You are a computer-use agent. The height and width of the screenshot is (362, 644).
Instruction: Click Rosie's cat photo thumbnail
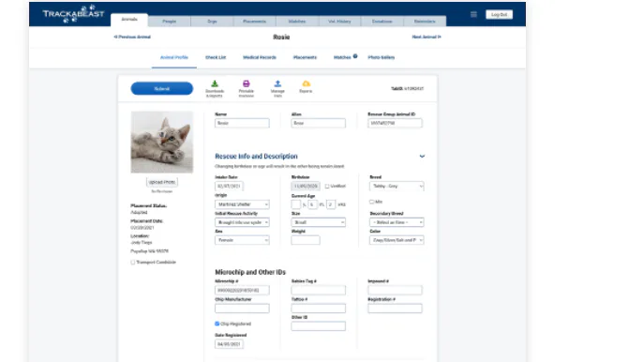point(162,143)
